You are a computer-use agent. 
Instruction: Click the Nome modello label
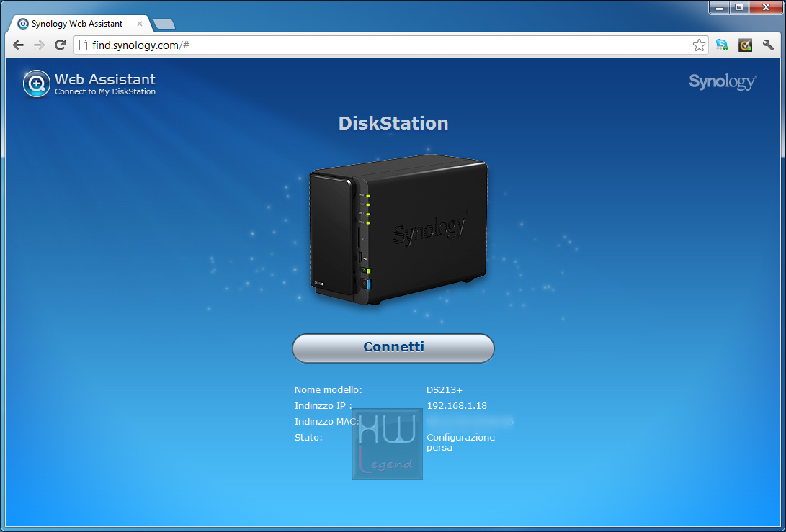tap(329, 389)
